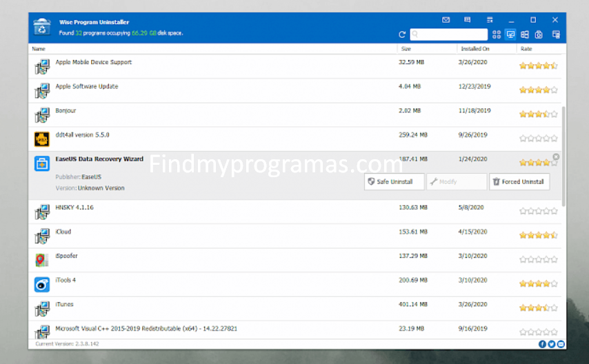This screenshot has height=364, width=589.
Task: Select the desktop programs monitor icon
Action: click(x=510, y=34)
